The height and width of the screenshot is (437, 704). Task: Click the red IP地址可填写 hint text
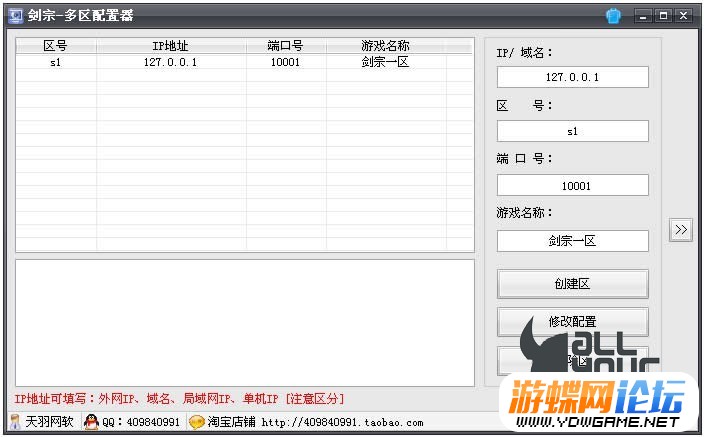[x=179, y=399]
